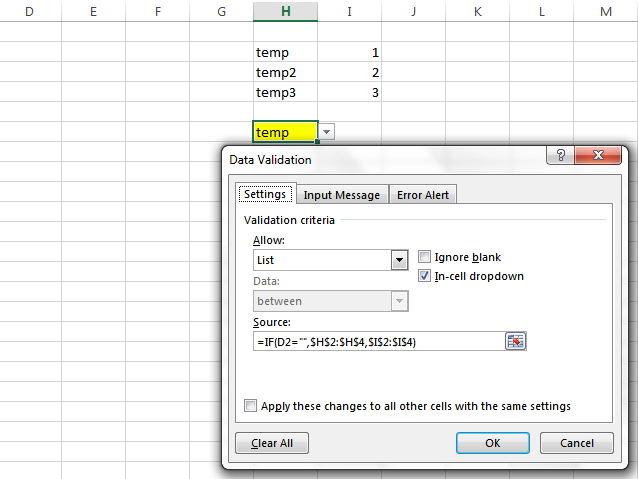Click the disabled Data between dropdown
Viewport: 638px width, 479px height.
coord(331,301)
